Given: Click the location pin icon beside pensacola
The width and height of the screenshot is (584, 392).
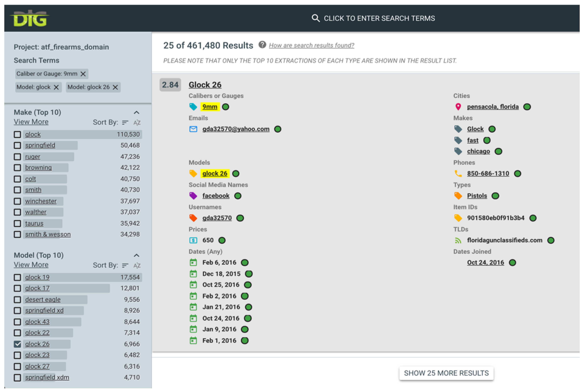Looking at the screenshot, I should pos(458,107).
